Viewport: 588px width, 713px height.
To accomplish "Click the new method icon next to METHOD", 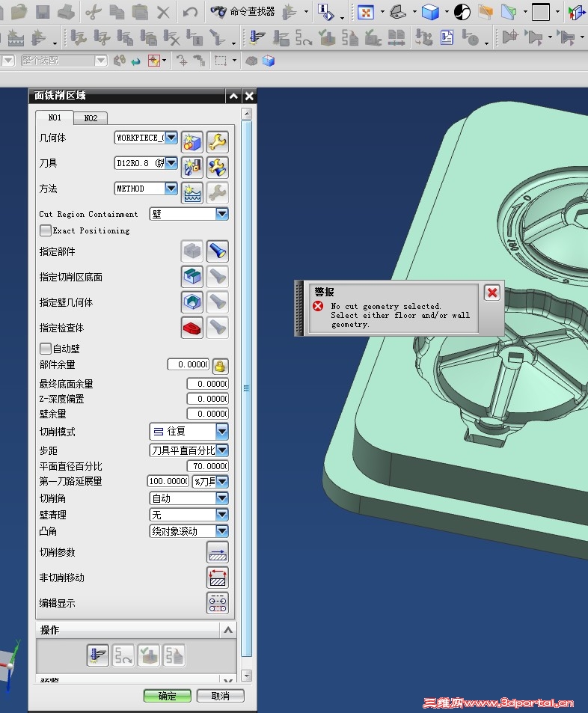I will pos(192,193).
